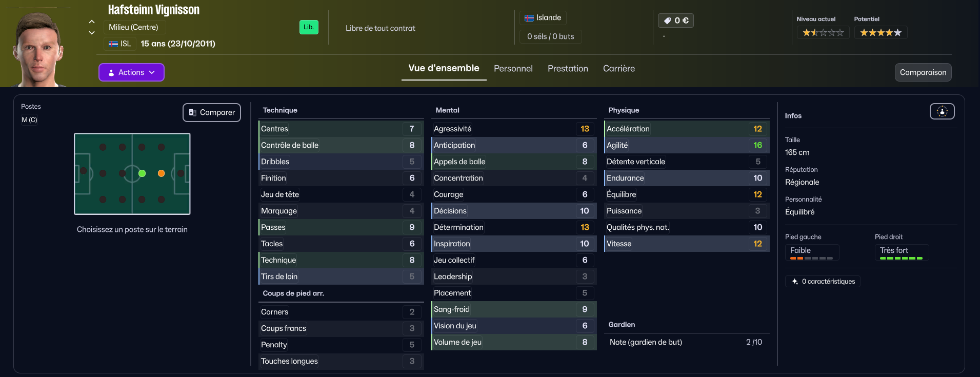Click the price tag transfer value icon
The width and height of the screenshot is (980, 377).
(x=667, y=21)
